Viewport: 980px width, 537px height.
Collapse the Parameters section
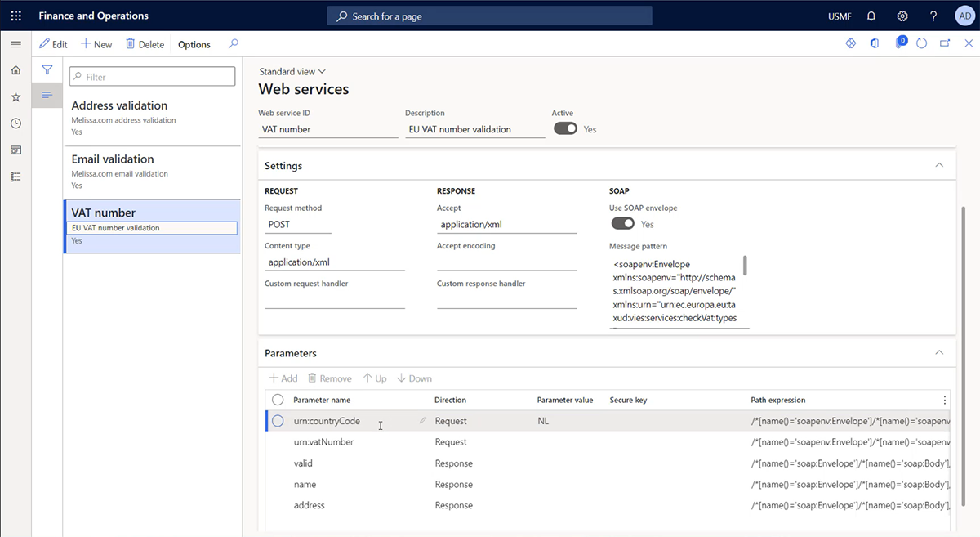pyautogui.click(x=939, y=353)
